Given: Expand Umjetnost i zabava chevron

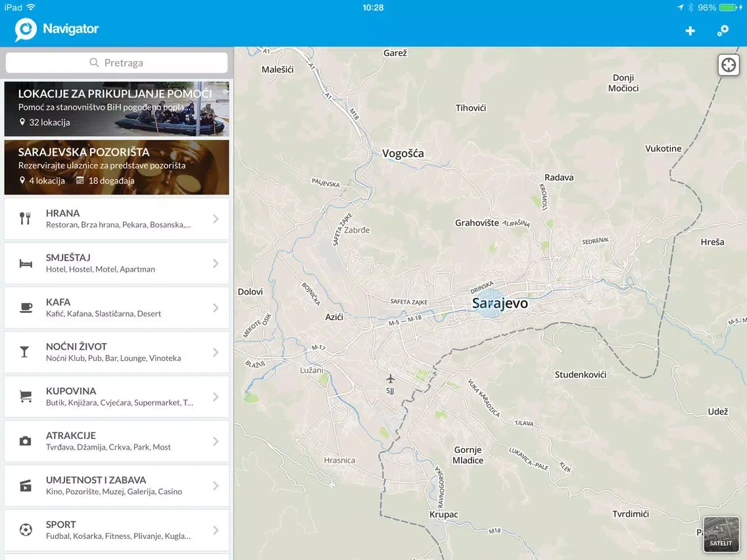Looking at the screenshot, I should pyautogui.click(x=216, y=486).
